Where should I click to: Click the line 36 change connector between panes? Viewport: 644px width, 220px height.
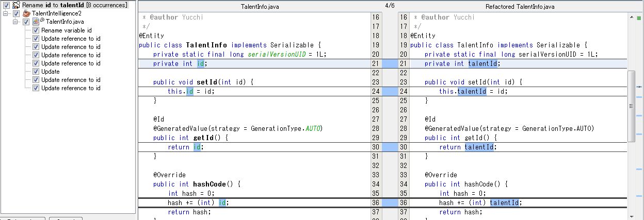pyautogui.click(x=390, y=202)
